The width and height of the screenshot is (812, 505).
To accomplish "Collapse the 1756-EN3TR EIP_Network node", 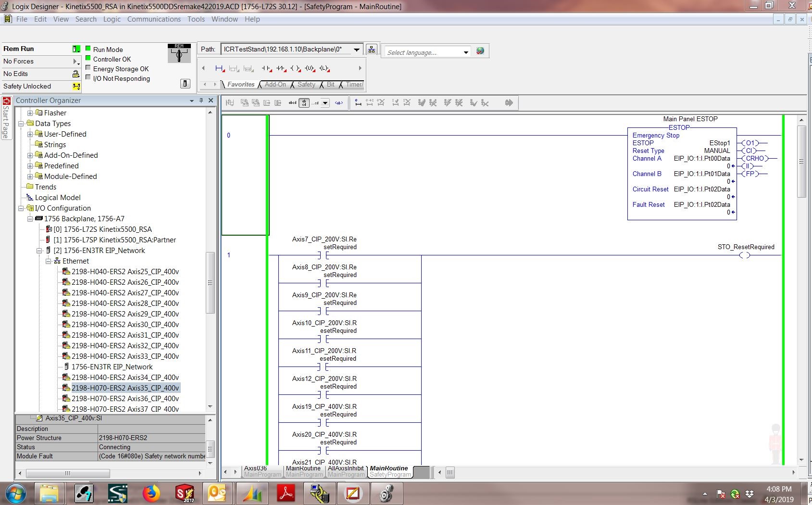I will pyautogui.click(x=39, y=251).
